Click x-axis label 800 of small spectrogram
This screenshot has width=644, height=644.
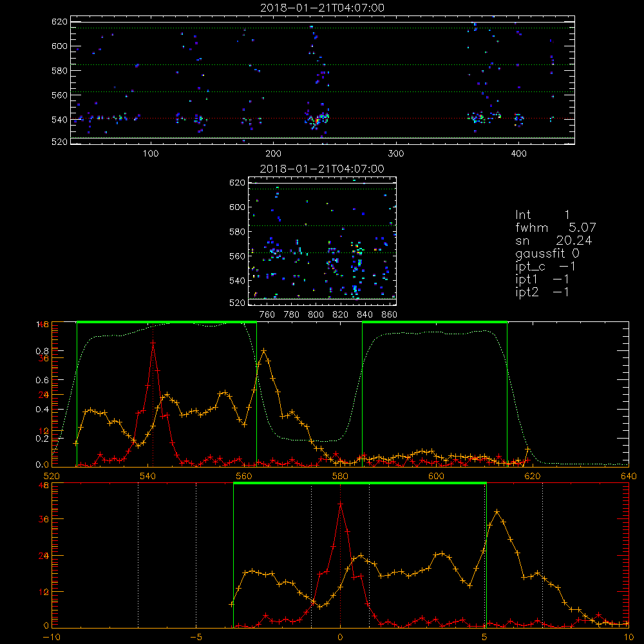tap(316, 315)
